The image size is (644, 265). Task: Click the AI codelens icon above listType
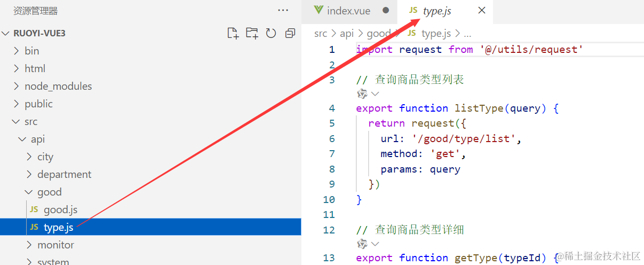[362, 94]
